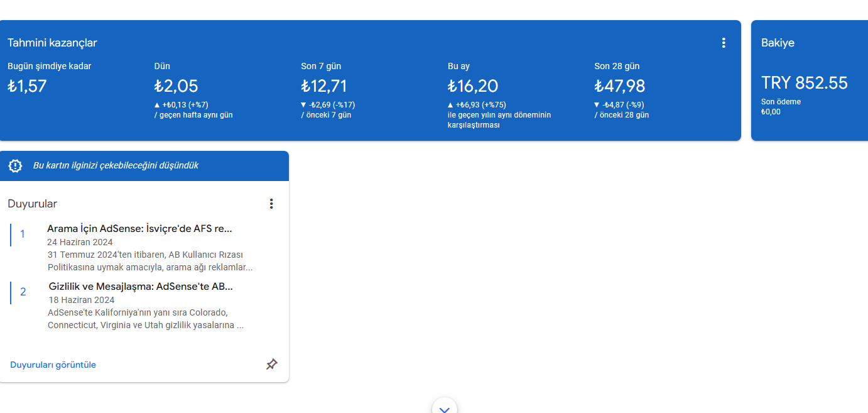Click the 24 Haziran 2024 date
Image resolution: width=868 pixels, height=413 pixels.
pos(80,242)
